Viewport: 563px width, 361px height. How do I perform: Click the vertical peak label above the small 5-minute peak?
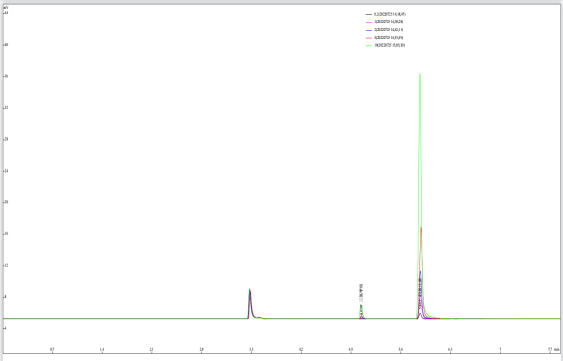click(x=361, y=293)
